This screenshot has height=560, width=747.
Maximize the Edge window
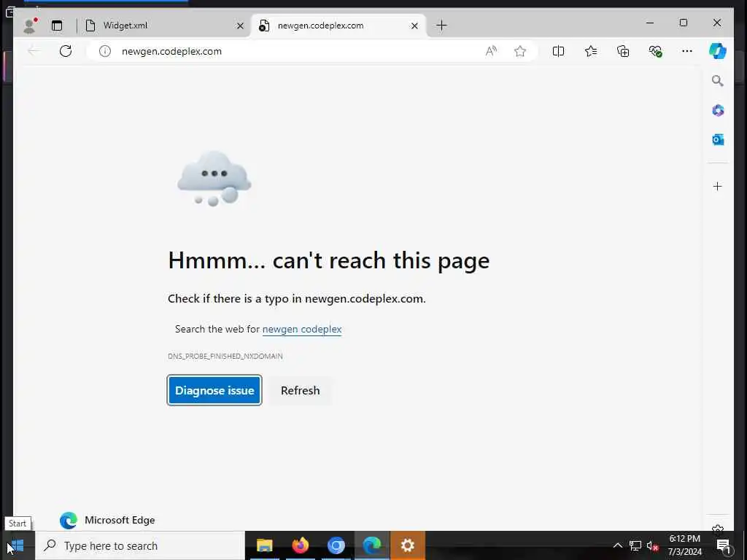tap(683, 23)
